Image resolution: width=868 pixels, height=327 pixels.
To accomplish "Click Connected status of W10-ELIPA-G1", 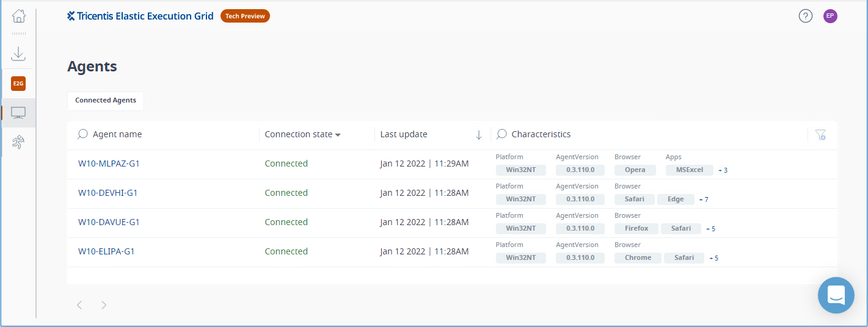I will pyautogui.click(x=286, y=251).
